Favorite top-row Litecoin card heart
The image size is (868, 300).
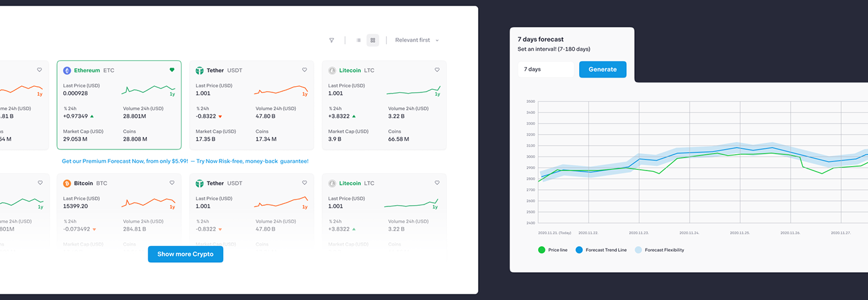pyautogui.click(x=437, y=70)
